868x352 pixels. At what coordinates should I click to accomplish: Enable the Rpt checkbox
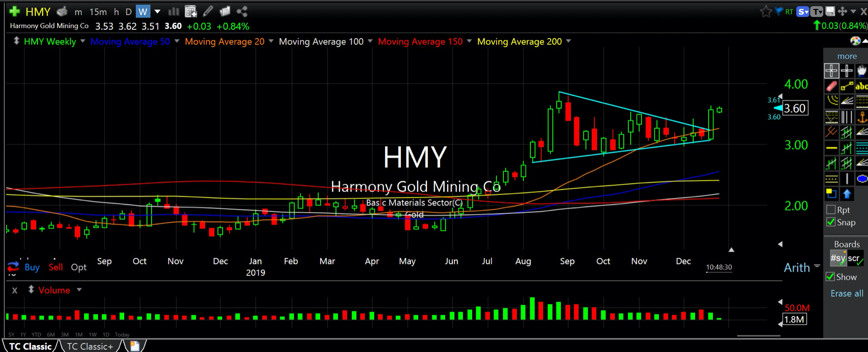[x=831, y=210]
